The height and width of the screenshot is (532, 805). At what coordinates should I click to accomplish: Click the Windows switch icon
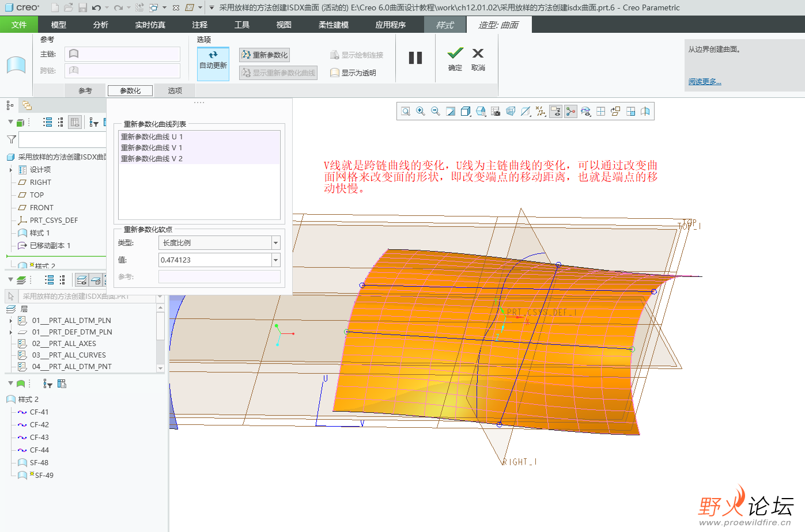tap(154, 7)
